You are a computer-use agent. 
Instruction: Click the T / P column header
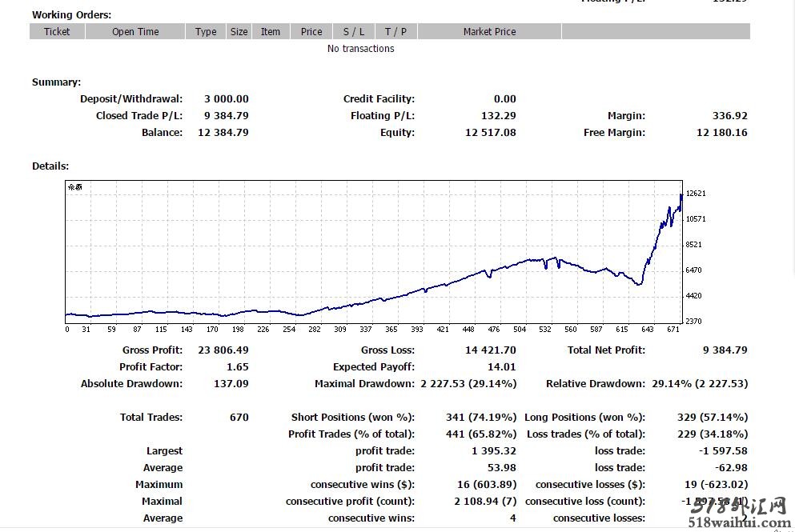396,31
